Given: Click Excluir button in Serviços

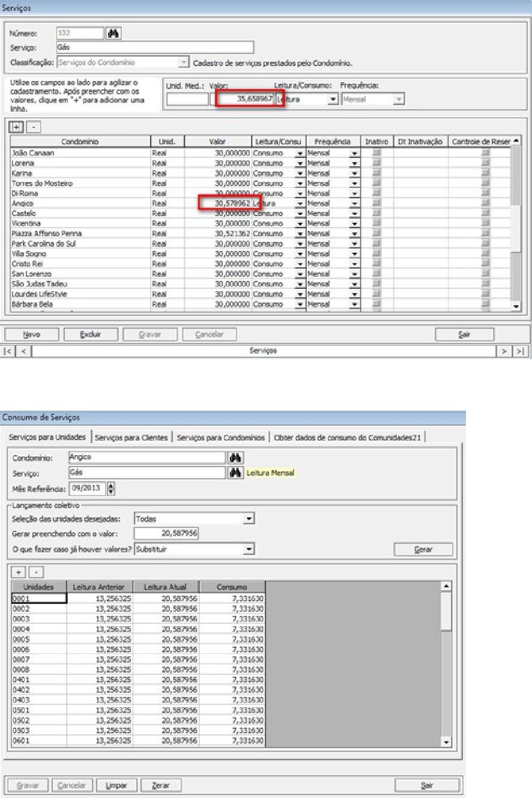Looking at the screenshot, I should click(x=91, y=333).
